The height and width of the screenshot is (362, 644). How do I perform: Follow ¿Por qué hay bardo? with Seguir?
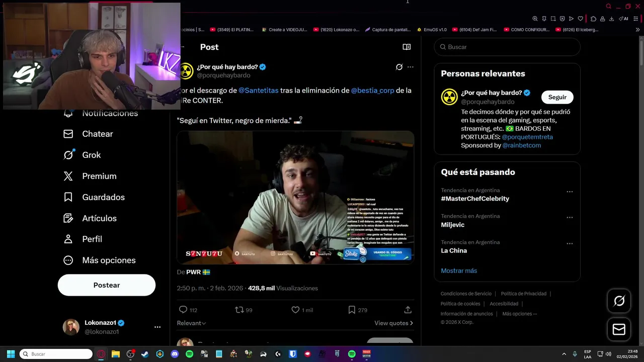557,97
